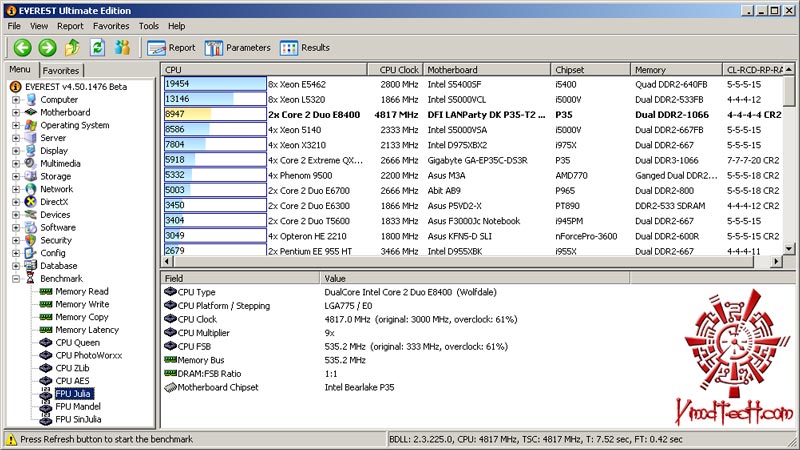Expand the Multimedia tree node
This screenshot has height=450, width=800.
pyautogui.click(x=16, y=164)
